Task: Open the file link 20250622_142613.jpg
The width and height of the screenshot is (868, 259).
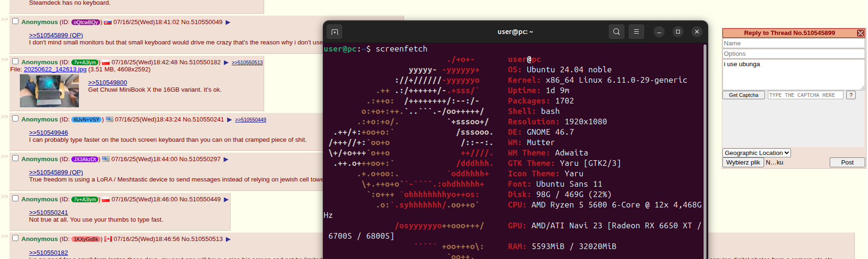Action: tap(55, 69)
